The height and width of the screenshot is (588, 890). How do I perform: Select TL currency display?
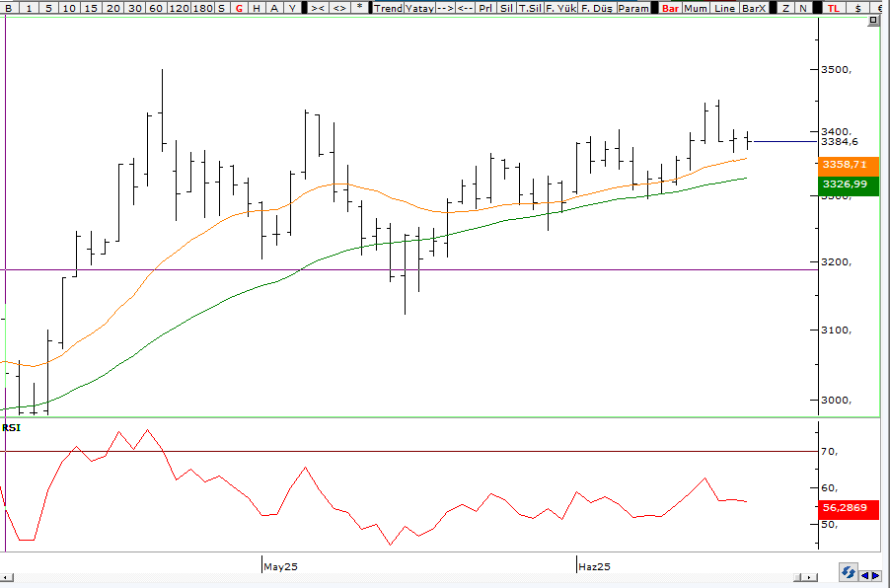click(x=833, y=8)
